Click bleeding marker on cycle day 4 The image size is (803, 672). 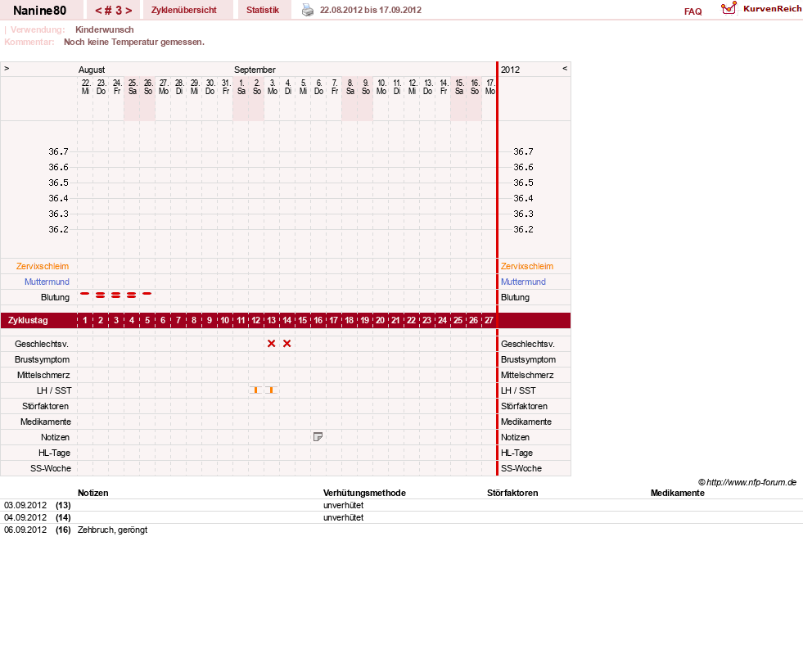(132, 295)
